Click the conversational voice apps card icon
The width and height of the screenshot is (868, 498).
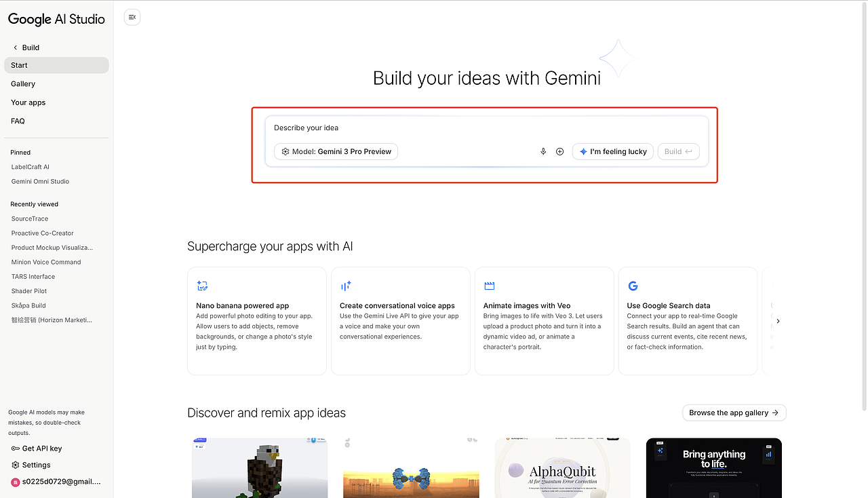[346, 286]
